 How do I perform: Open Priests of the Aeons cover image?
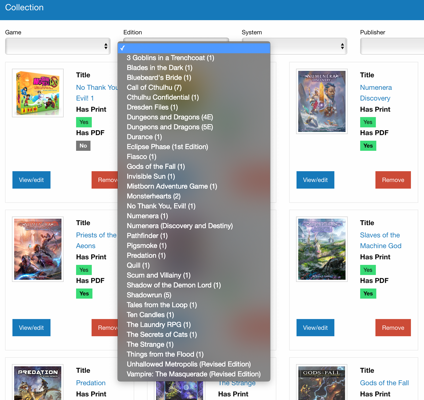point(38,249)
